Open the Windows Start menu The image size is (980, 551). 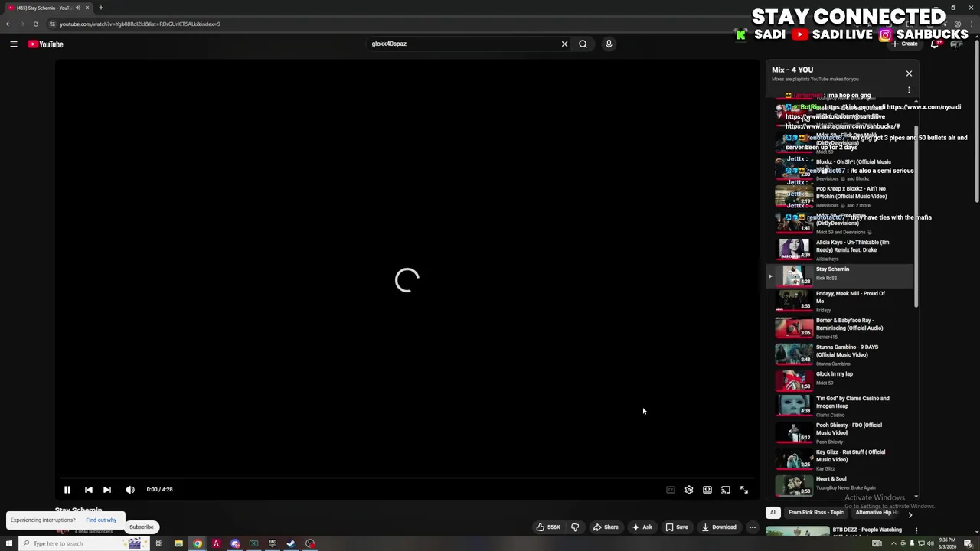pyautogui.click(x=9, y=543)
